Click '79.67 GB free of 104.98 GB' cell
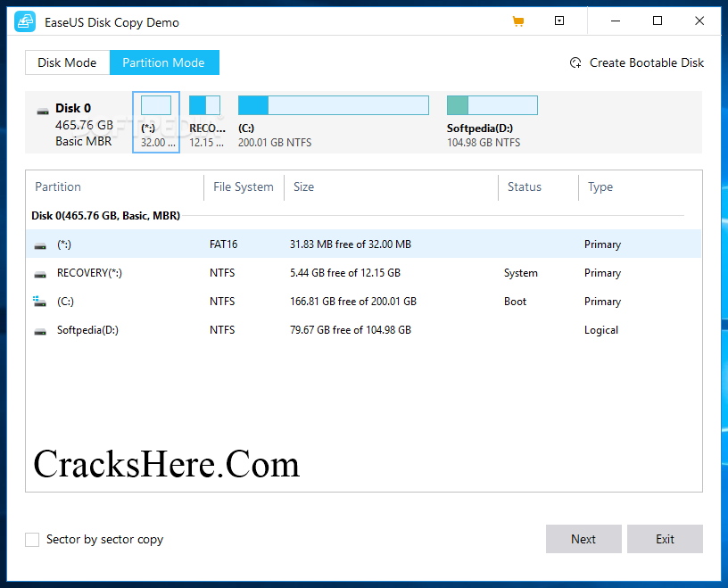The width and height of the screenshot is (728, 588). (x=351, y=330)
